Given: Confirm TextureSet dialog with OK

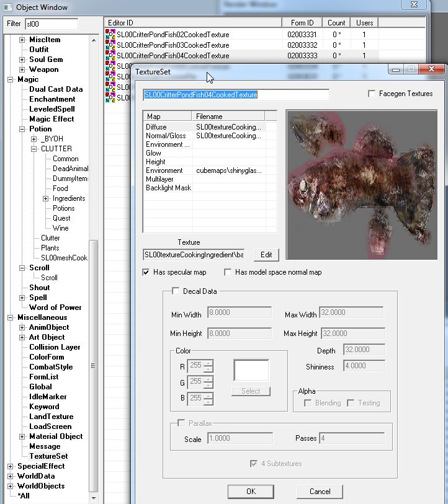Looking at the screenshot, I should [x=251, y=492].
